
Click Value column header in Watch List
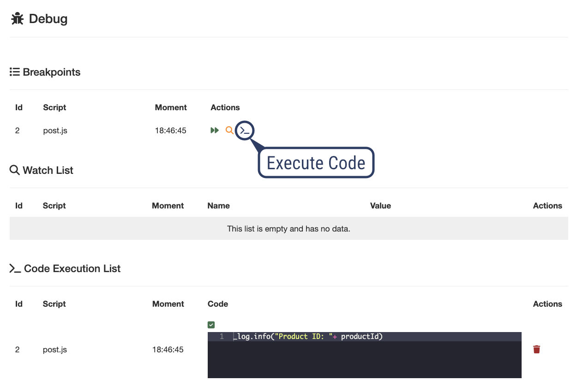pyautogui.click(x=380, y=206)
